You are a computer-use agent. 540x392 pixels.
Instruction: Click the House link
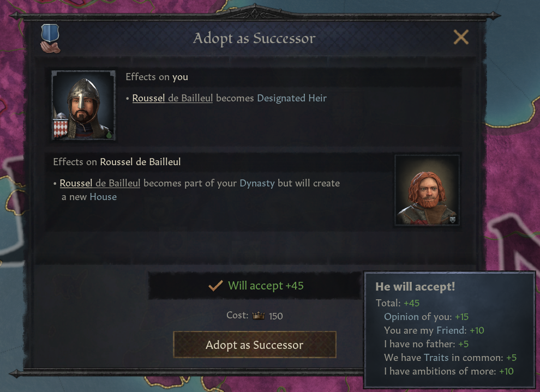[103, 197]
